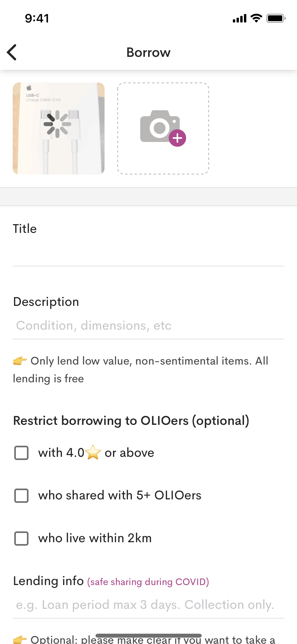The height and width of the screenshot is (644, 297).
Task: Tap the cellular signal bars icon
Action: tap(239, 19)
